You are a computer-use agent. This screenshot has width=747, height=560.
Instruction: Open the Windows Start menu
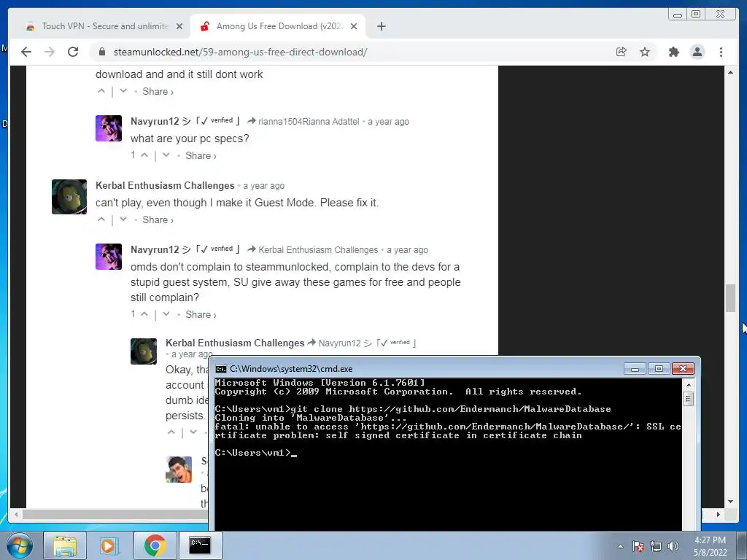tap(19, 545)
